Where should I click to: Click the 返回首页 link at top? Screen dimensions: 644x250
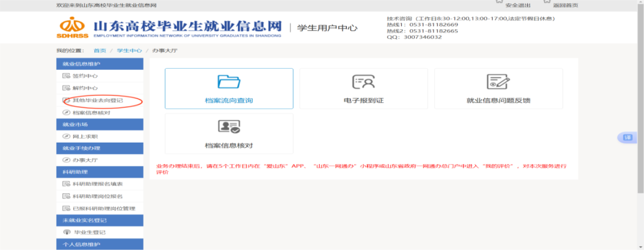(565, 5)
